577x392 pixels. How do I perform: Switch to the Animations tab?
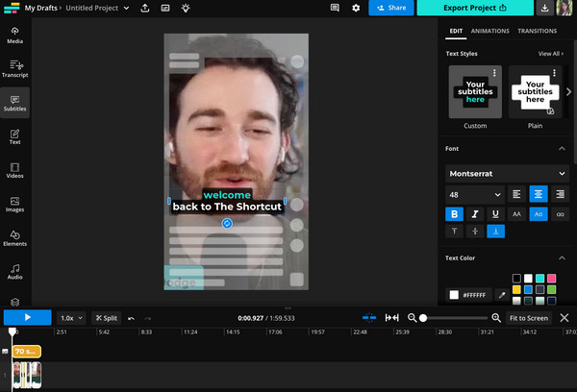490,31
